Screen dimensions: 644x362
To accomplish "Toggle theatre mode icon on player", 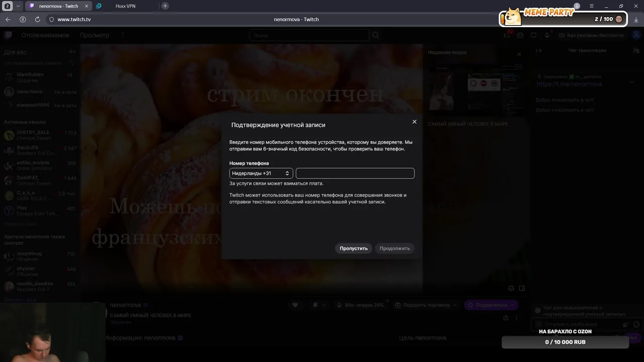I will click(x=522, y=288).
